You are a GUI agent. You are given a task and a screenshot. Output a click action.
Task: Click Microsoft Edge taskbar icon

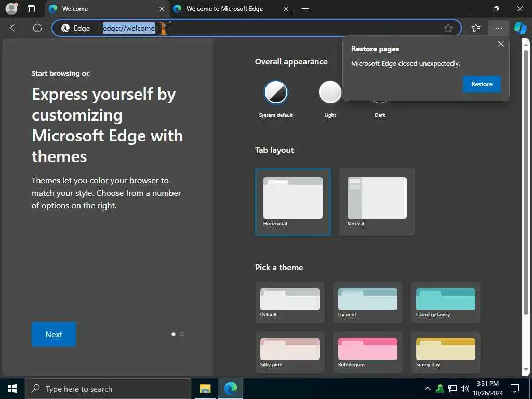click(231, 389)
